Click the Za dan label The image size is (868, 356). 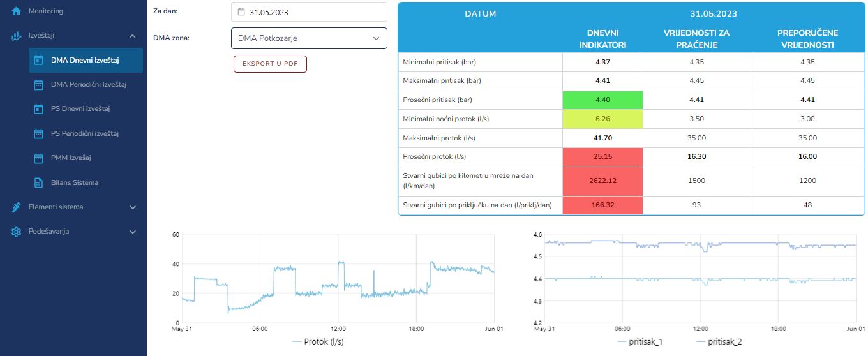[x=165, y=11]
